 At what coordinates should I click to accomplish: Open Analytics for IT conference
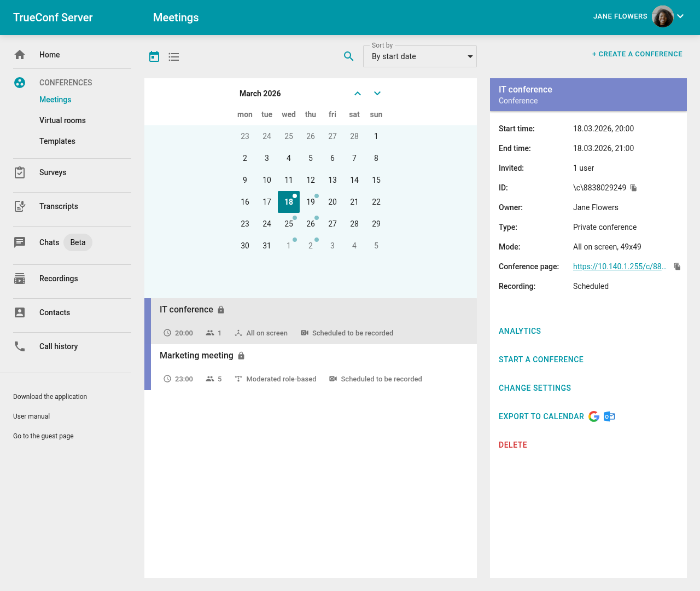pyautogui.click(x=520, y=331)
